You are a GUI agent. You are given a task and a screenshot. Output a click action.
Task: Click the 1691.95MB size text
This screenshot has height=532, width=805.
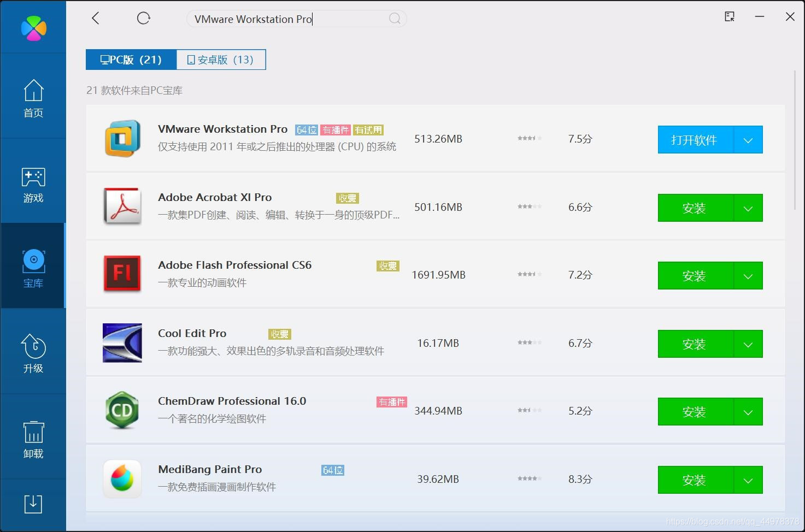tap(438, 275)
